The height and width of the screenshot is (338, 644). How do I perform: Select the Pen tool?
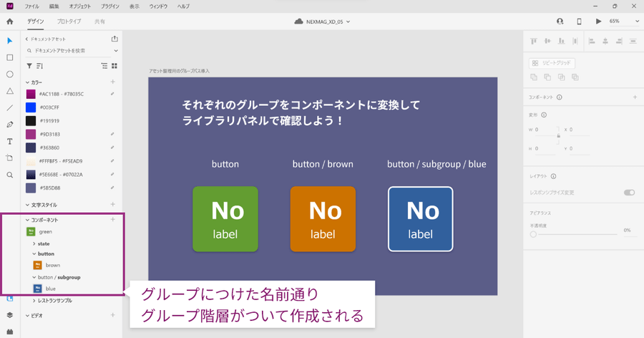tap(10, 125)
